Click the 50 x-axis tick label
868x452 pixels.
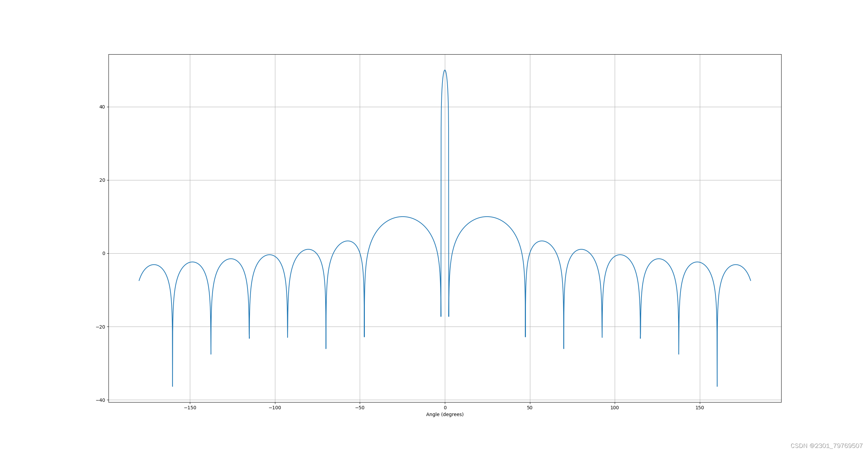(530, 408)
